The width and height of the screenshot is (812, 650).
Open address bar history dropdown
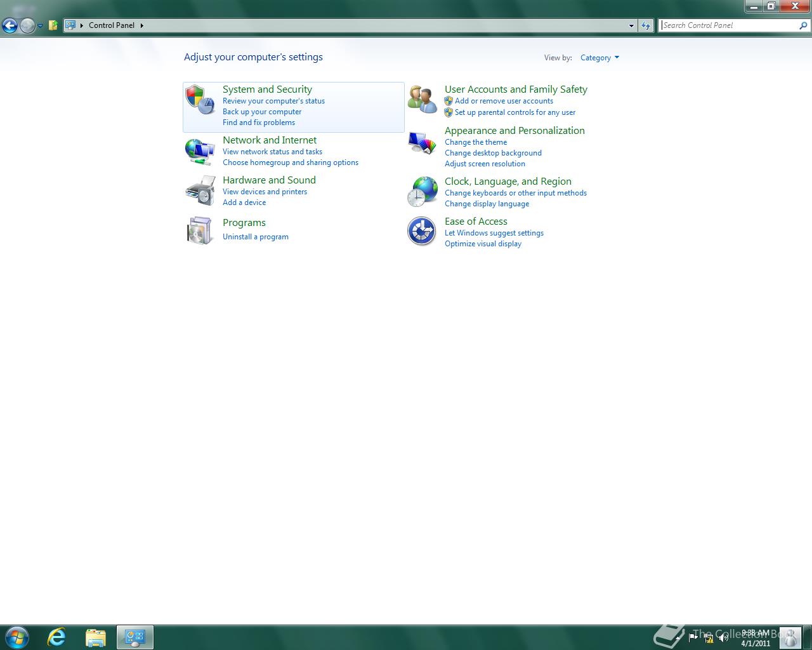point(631,26)
